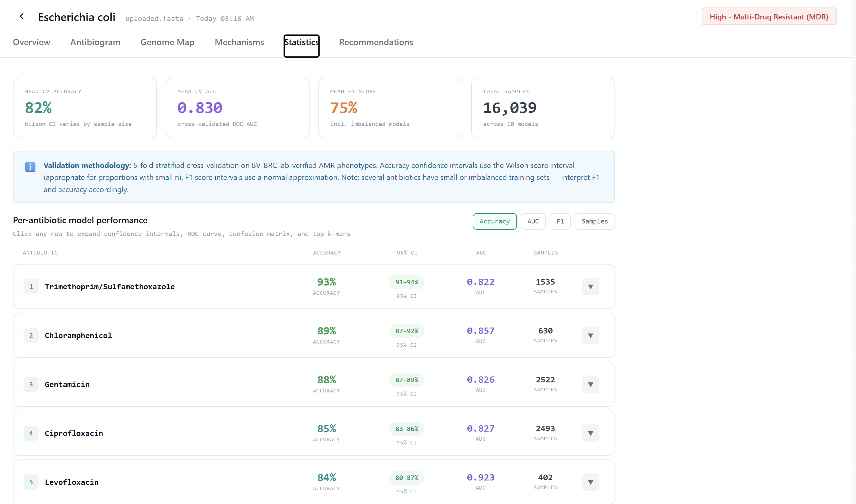Click the back arrow icon
Image resolution: width=856 pixels, height=504 pixels.
22,16
